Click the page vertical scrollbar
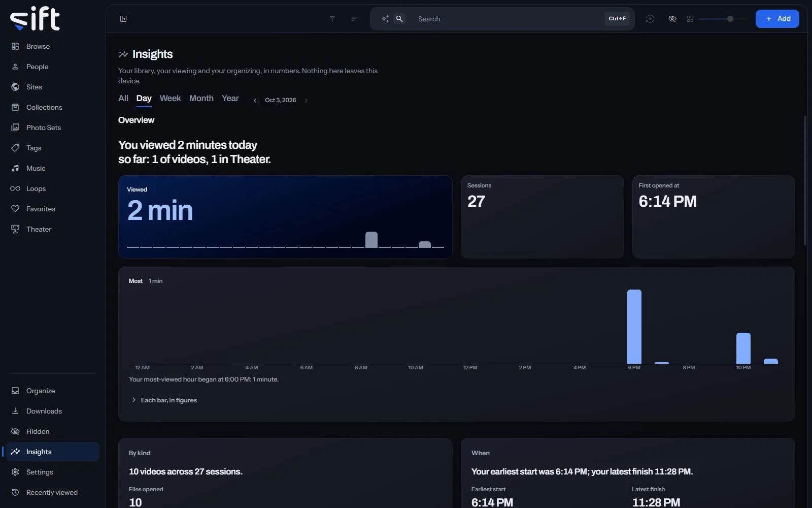 (805, 181)
